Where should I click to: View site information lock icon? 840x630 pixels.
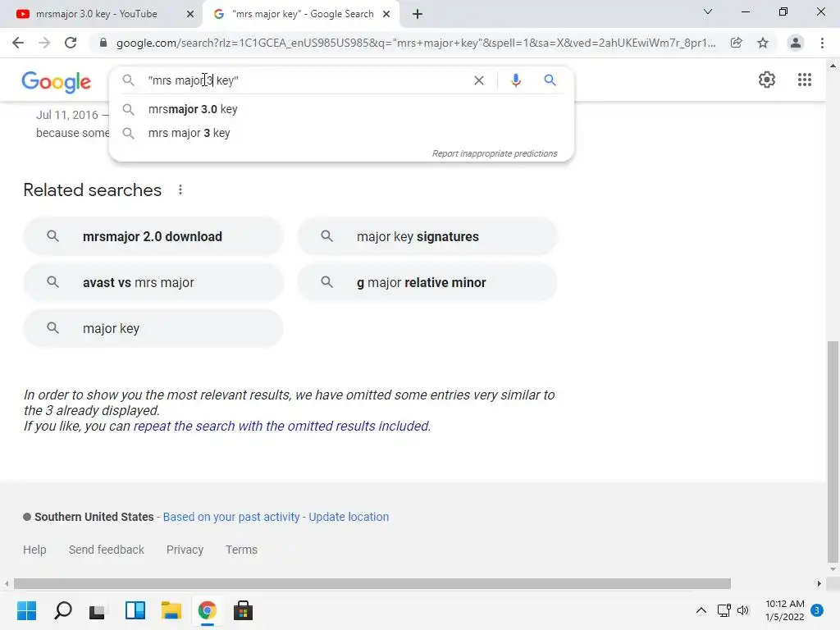pyautogui.click(x=103, y=43)
